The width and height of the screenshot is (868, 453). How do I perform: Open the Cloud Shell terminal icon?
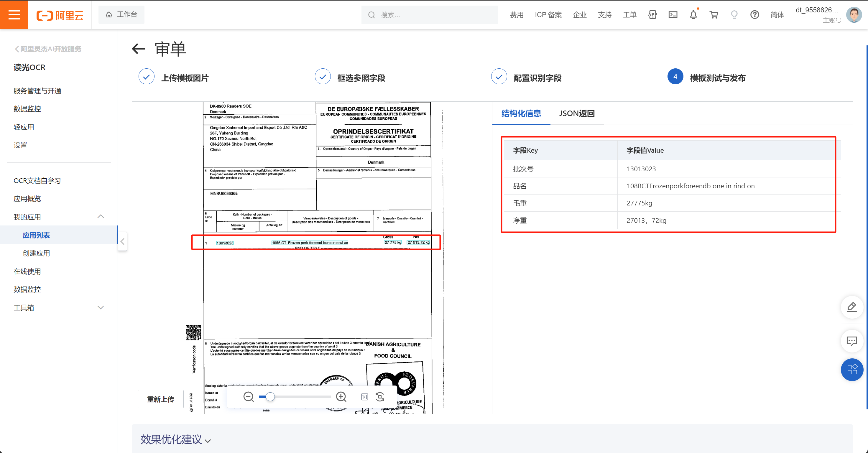673,14
